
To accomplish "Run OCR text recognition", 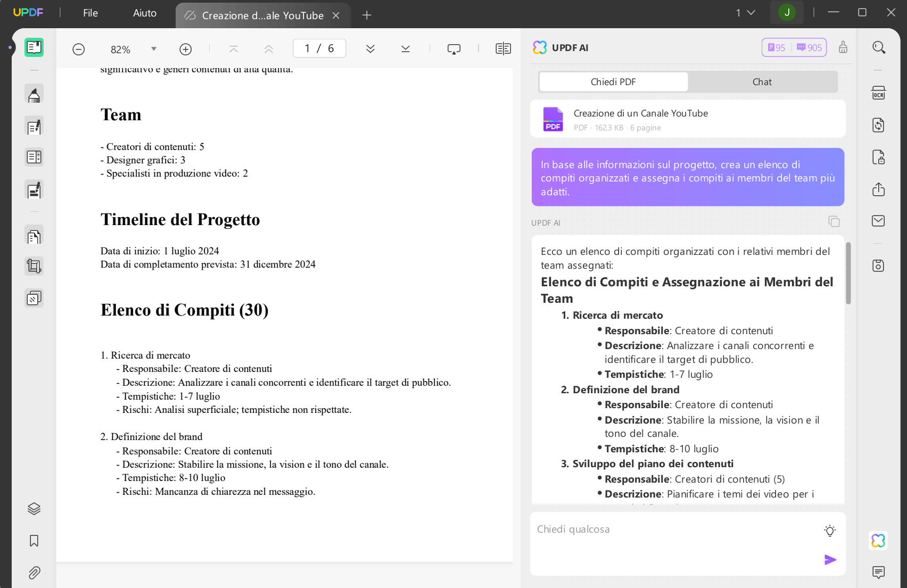I will (x=879, y=93).
